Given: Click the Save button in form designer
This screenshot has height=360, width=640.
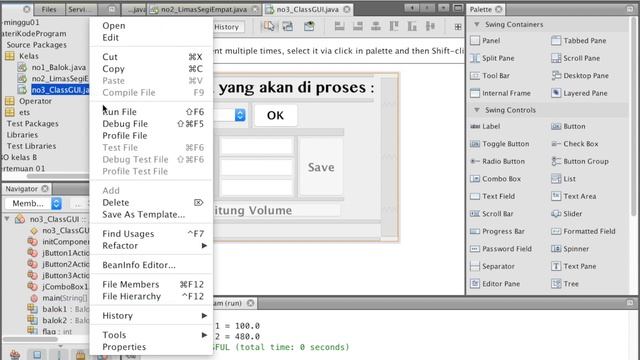Looking at the screenshot, I should point(321,167).
